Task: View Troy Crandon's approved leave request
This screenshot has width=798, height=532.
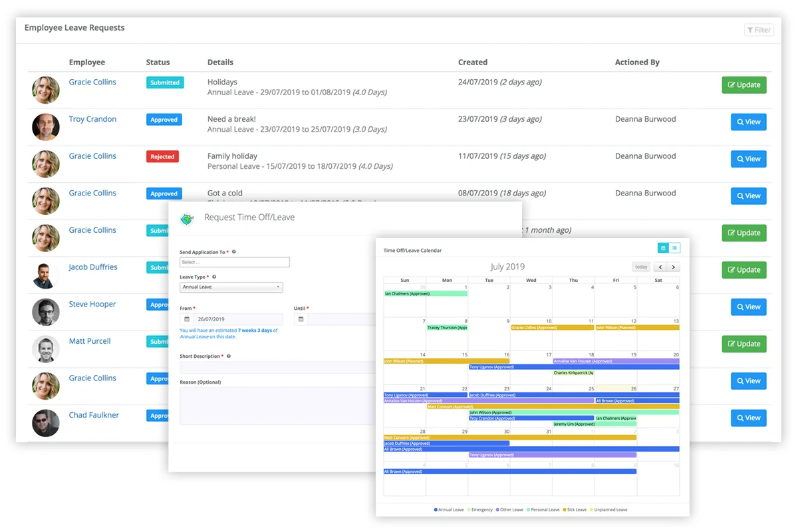Action: tap(749, 122)
